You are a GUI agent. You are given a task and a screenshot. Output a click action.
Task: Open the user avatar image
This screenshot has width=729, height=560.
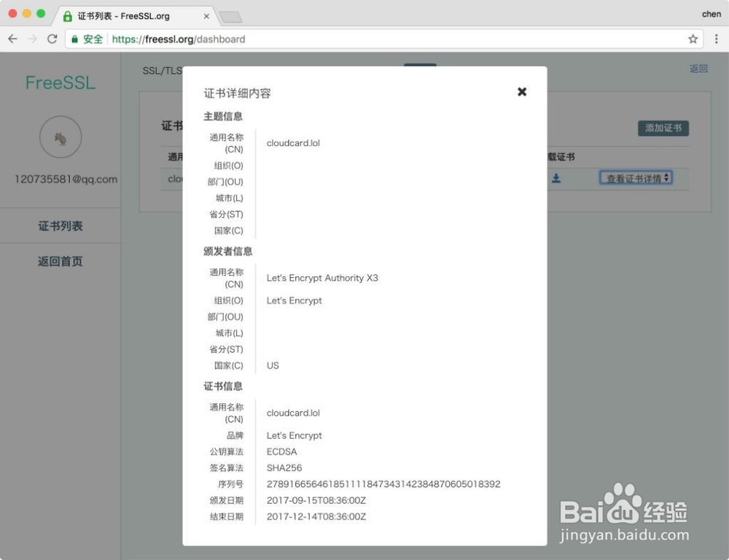[x=61, y=137]
